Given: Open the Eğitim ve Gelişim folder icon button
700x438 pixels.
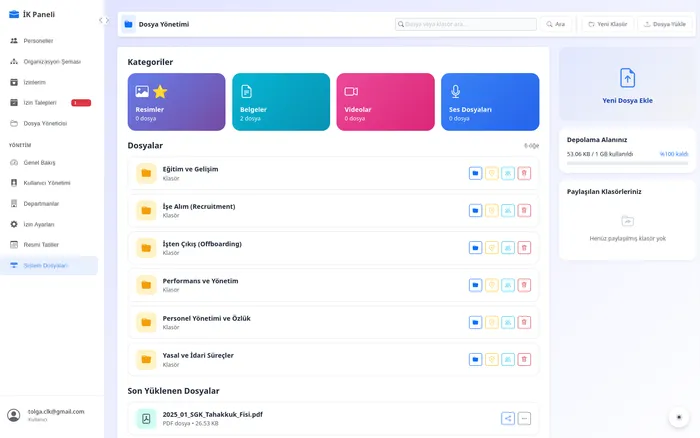Looking at the screenshot, I should click(x=475, y=173).
